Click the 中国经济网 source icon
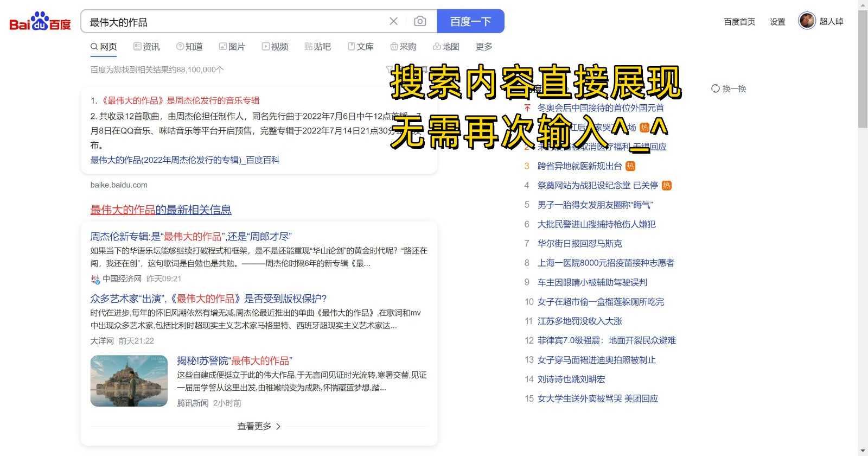 (x=95, y=279)
